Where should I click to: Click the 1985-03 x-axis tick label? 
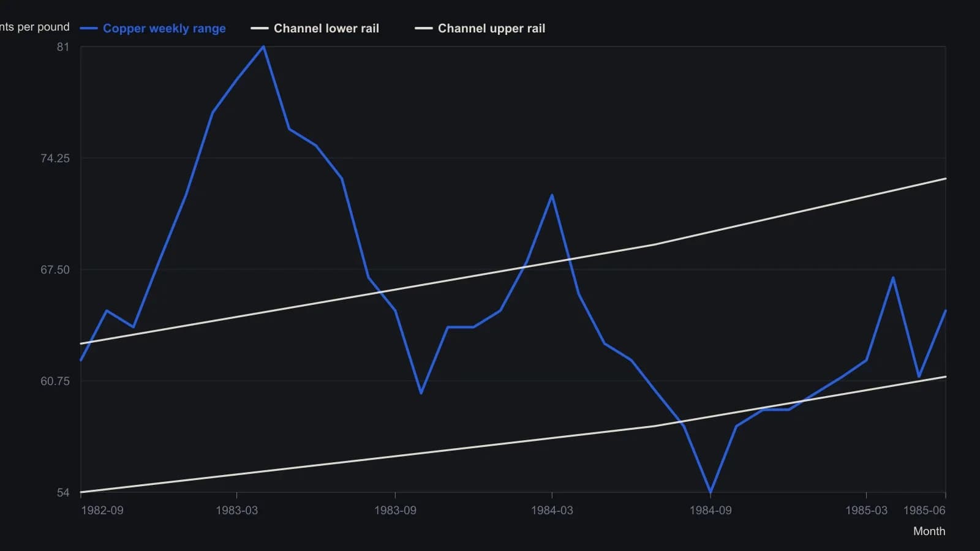(x=866, y=510)
